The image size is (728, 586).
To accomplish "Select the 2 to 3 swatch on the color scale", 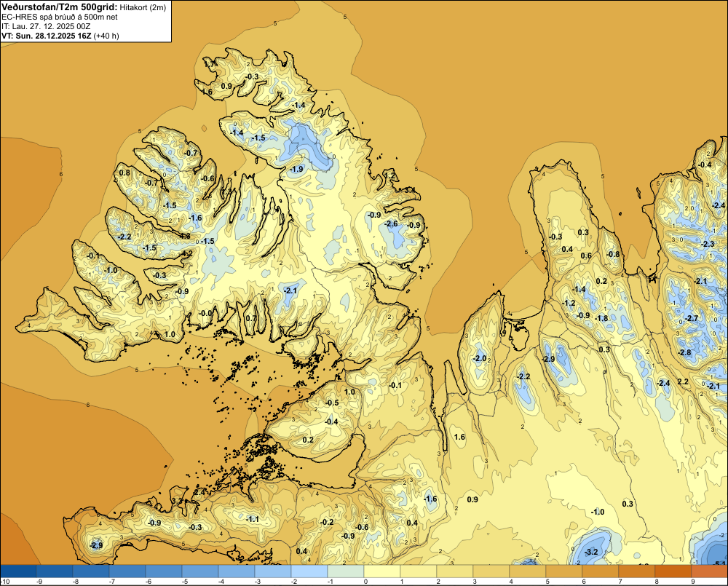I will [x=455, y=571].
